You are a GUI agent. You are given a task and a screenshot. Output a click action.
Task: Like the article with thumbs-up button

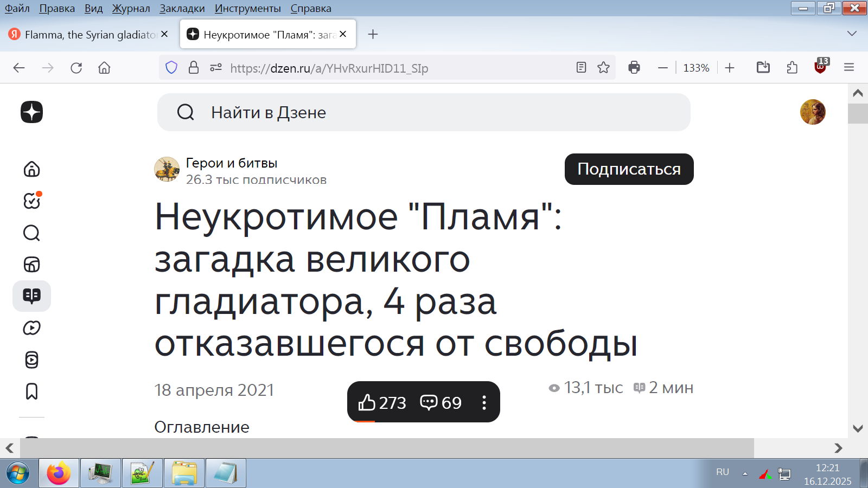367,402
